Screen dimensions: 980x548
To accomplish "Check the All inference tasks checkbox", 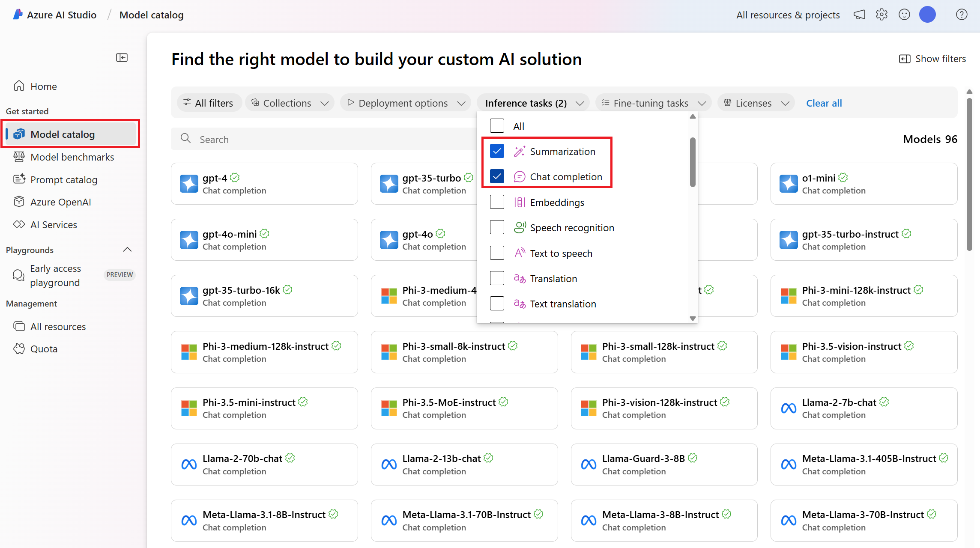I will click(497, 126).
